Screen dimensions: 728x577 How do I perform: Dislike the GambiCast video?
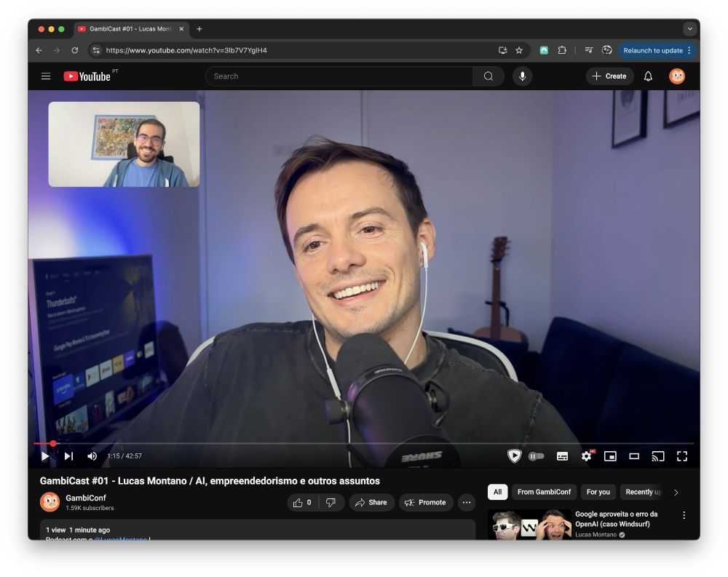pos(331,502)
